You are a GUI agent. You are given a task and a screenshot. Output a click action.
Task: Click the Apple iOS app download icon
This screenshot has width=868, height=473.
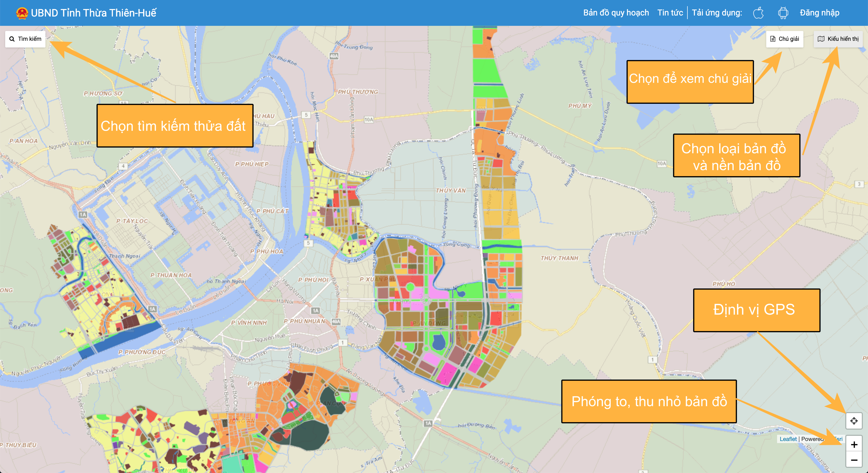pos(758,13)
